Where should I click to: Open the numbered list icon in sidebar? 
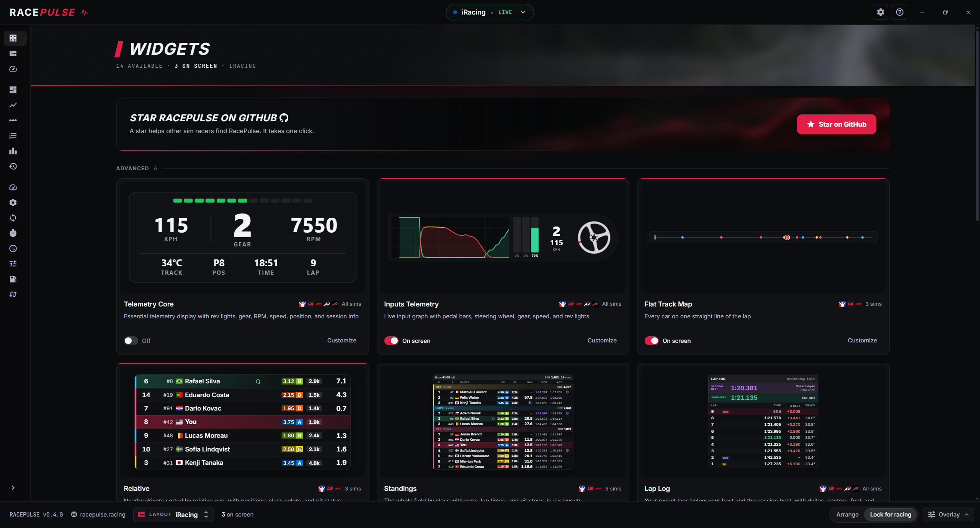pos(13,135)
